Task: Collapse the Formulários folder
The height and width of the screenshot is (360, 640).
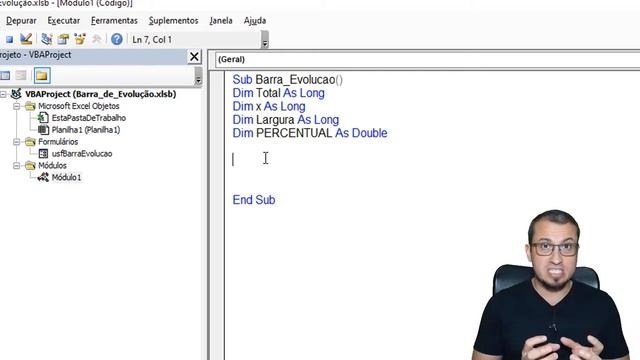Action: click(16, 142)
